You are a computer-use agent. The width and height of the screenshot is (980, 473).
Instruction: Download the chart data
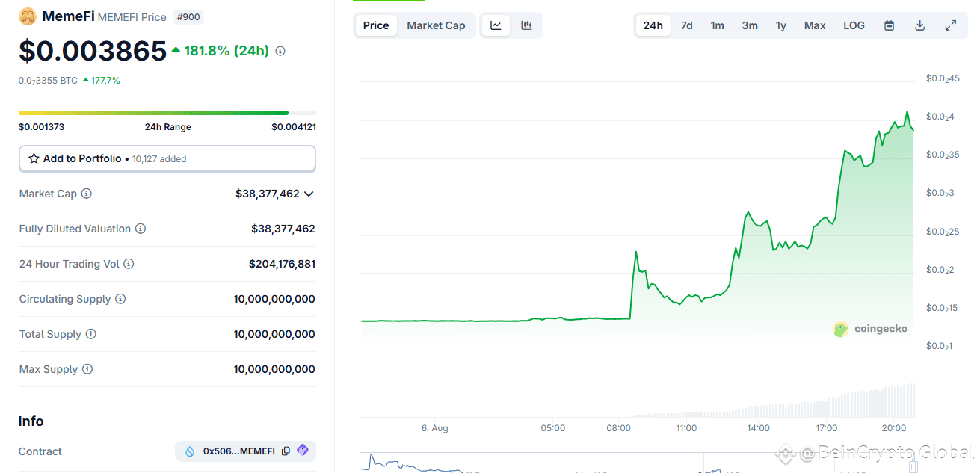(920, 25)
